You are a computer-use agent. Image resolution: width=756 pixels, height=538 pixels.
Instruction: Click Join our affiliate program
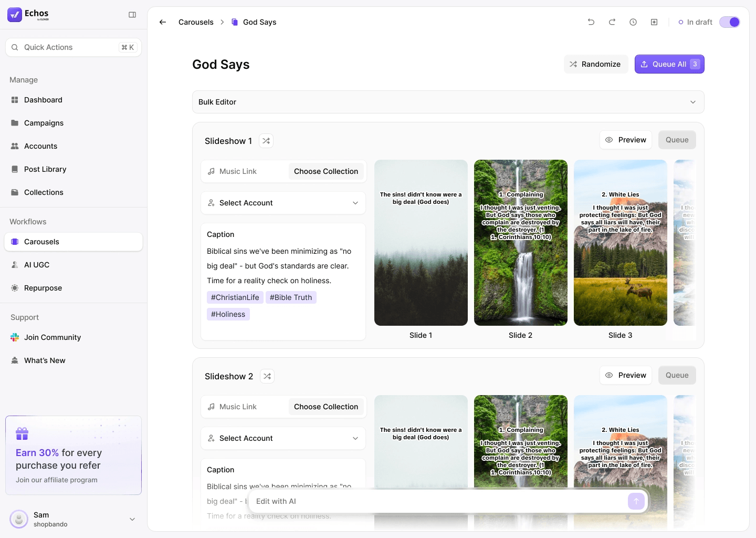pyautogui.click(x=57, y=480)
